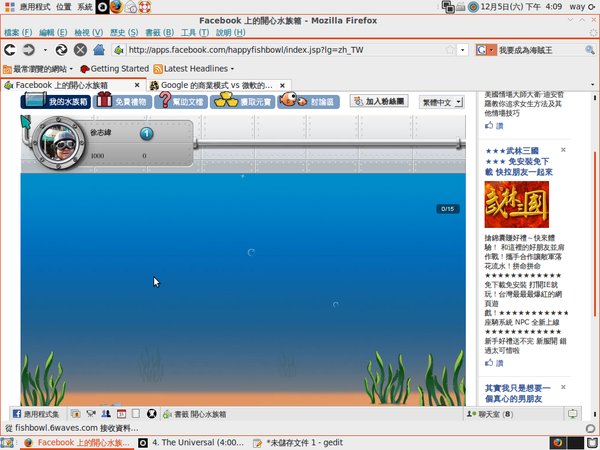The image size is (600, 450).
Task: Open the 幫助文檔 help tab
Action: 181,101
